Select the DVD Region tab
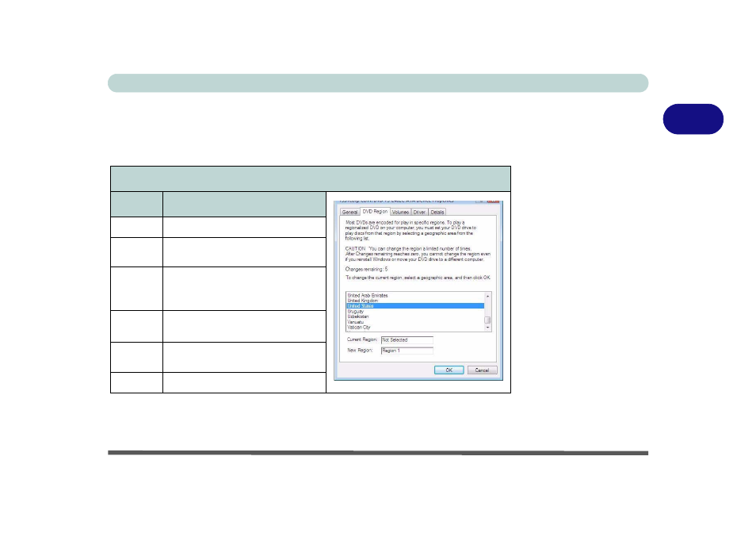 tap(375, 212)
